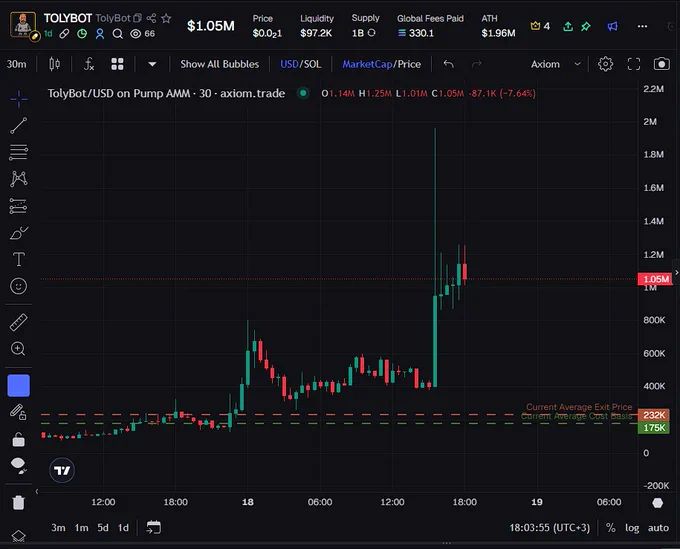Select the 3m date range
The width and height of the screenshot is (680, 549).
click(x=58, y=528)
